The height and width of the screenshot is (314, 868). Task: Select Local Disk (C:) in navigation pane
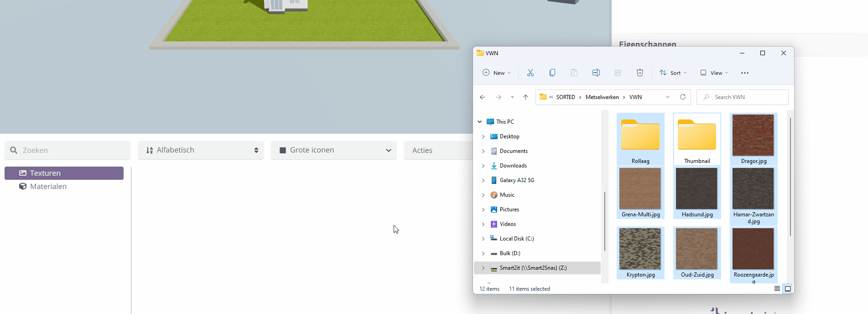pyautogui.click(x=516, y=239)
